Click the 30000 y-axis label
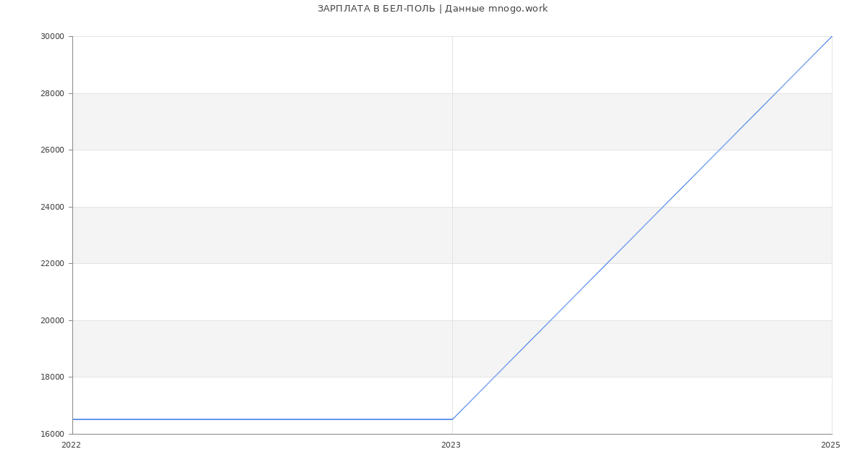This screenshot has width=868, height=470. click(x=52, y=37)
